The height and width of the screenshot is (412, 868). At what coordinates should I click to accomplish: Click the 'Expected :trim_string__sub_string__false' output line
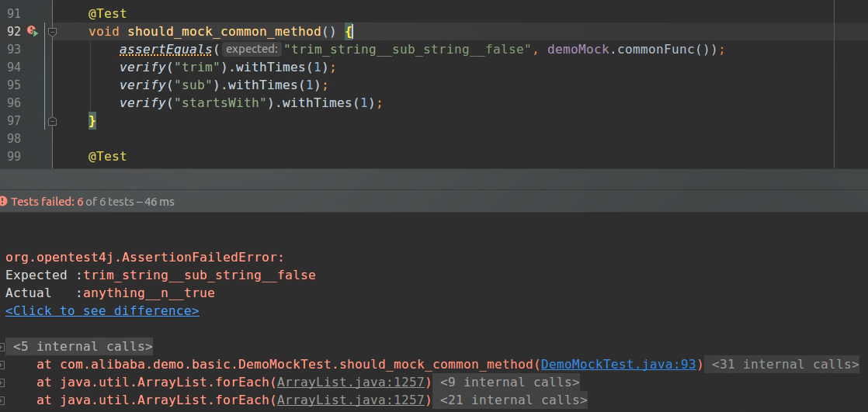(x=161, y=275)
